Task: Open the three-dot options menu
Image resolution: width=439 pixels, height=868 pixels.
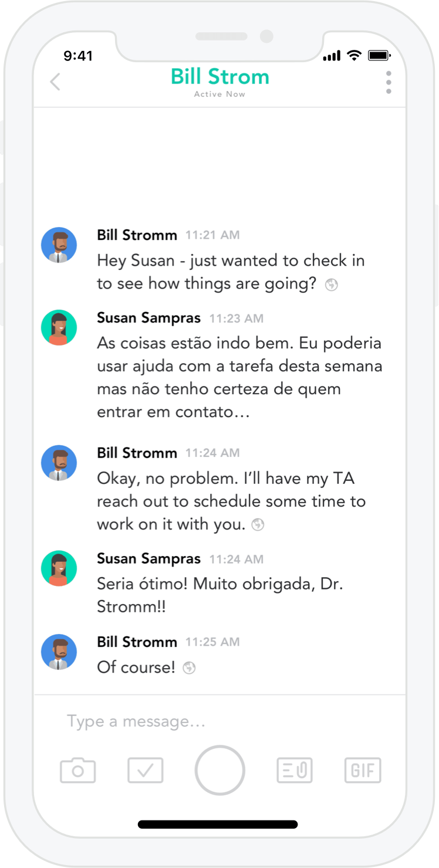Action: click(x=389, y=83)
